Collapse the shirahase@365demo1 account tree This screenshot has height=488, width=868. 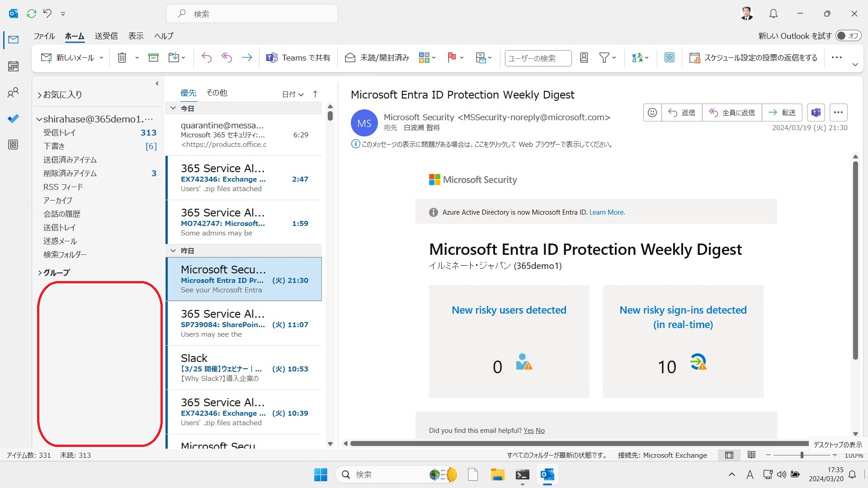click(x=39, y=119)
